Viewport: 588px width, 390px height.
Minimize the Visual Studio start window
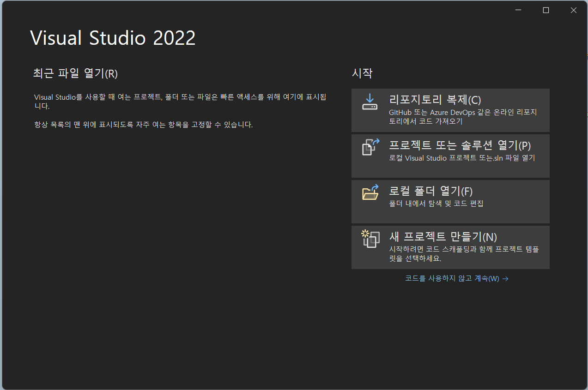(518, 10)
